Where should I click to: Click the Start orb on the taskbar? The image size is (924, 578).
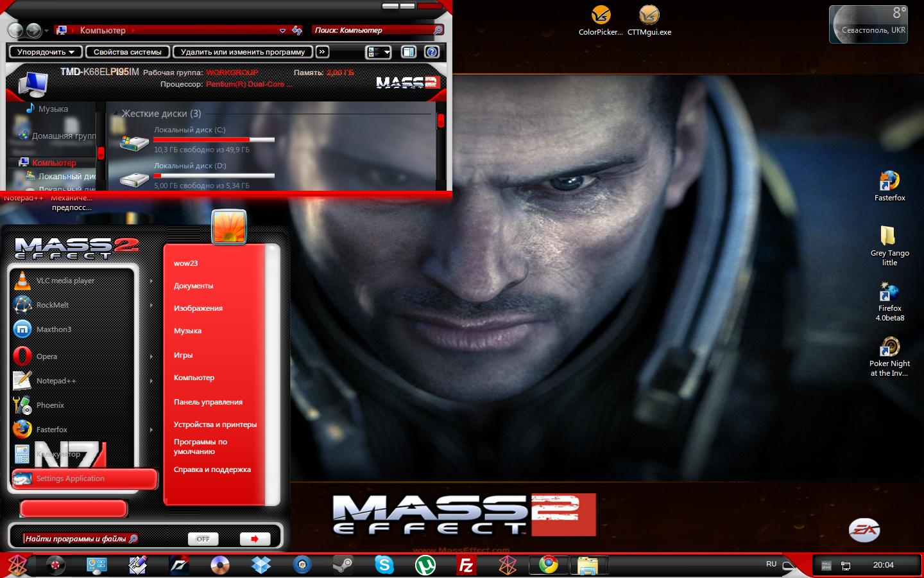click(17, 565)
